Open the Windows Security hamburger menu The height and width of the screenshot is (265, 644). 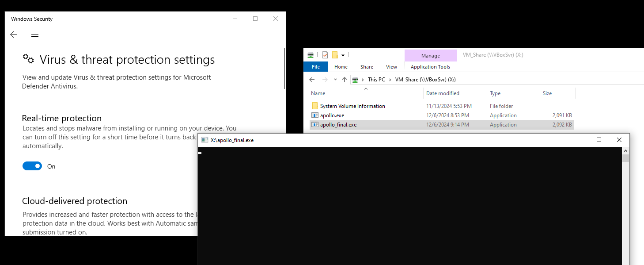coord(35,35)
